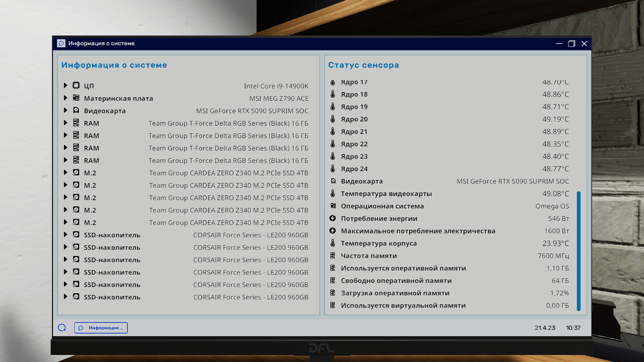Screen dimensions: 644x362
Task: Click the thermometer icon beside Ядро 20
Action: (x=333, y=119)
